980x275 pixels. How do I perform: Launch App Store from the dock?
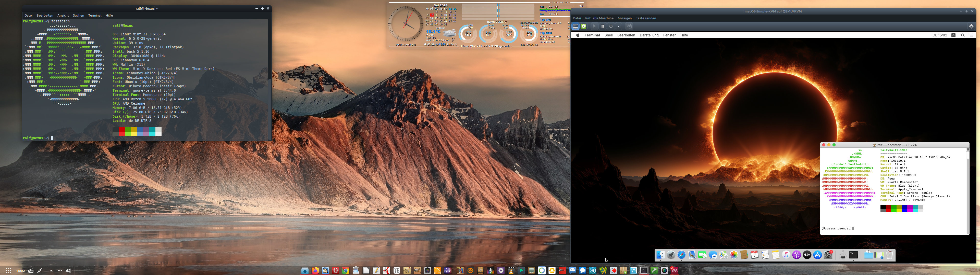coord(817,255)
